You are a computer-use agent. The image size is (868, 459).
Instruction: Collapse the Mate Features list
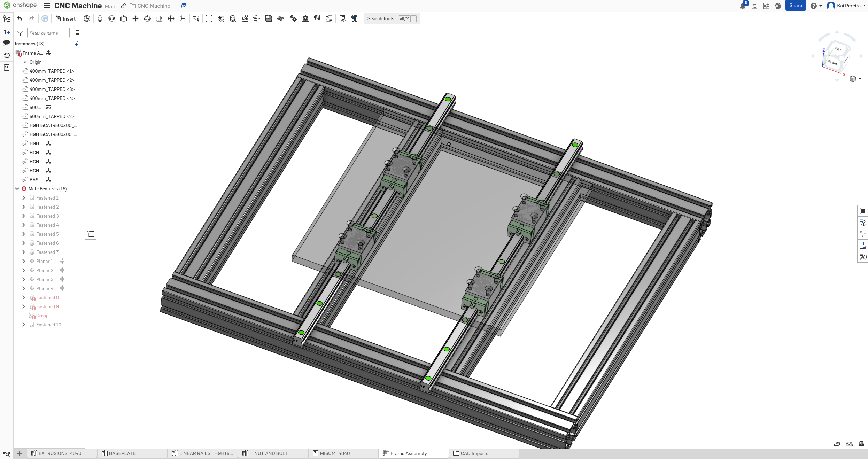[17, 189]
